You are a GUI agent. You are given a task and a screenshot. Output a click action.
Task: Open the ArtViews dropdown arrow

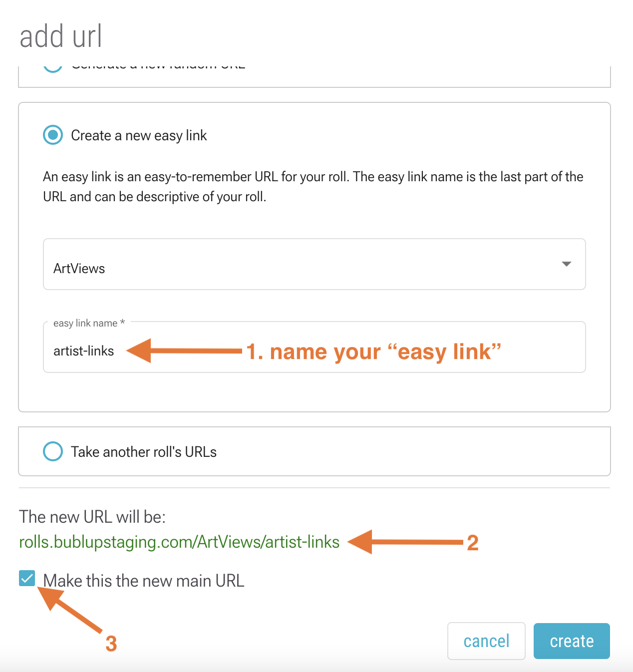[x=566, y=264]
